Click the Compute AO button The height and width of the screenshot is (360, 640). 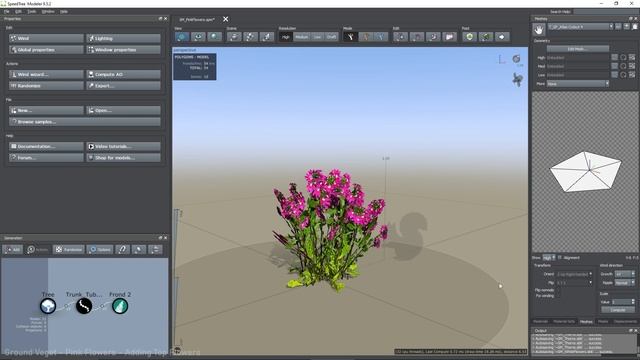click(123, 74)
